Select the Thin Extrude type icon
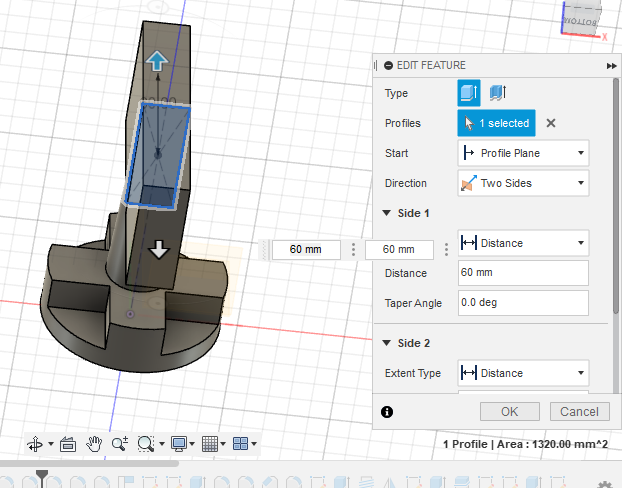This screenshot has height=488, width=622. click(497, 93)
